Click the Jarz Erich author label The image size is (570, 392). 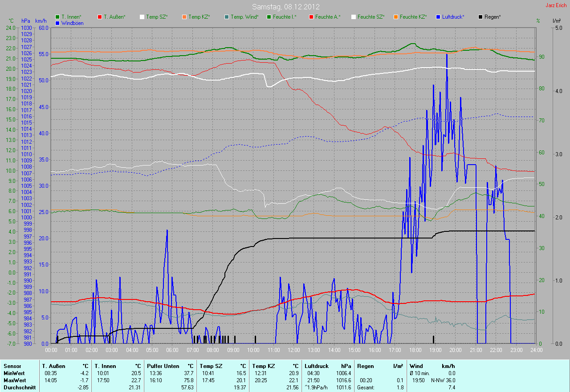tap(556, 5)
